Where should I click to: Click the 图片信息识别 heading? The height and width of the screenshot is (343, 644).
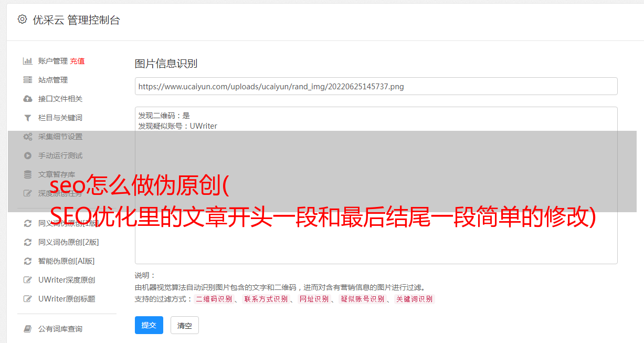(166, 64)
